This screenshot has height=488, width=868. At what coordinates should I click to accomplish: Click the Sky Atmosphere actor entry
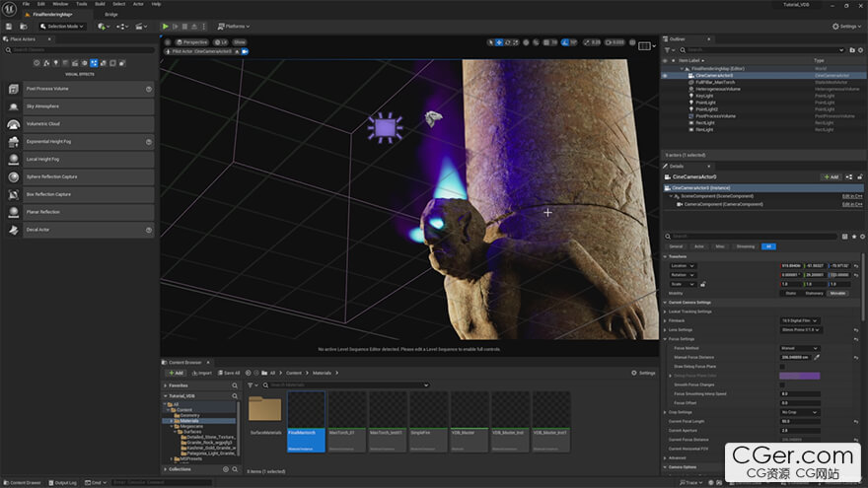tap(79, 106)
